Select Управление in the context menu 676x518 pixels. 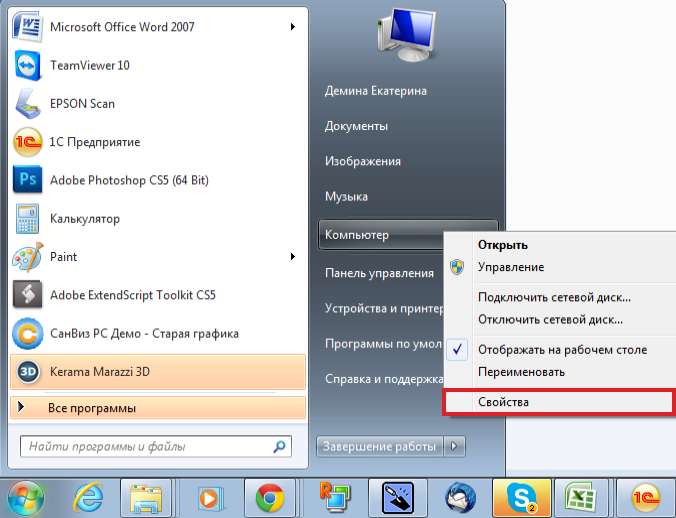[x=511, y=267]
